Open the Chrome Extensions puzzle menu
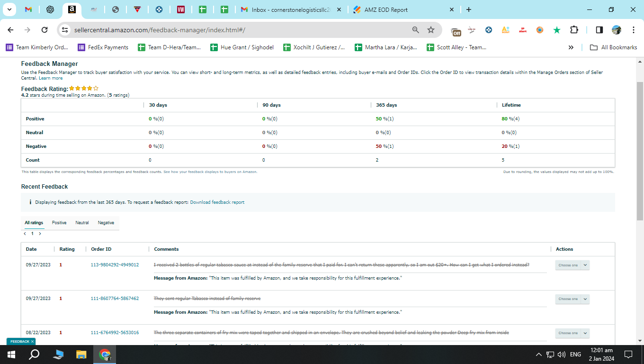 click(x=574, y=30)
